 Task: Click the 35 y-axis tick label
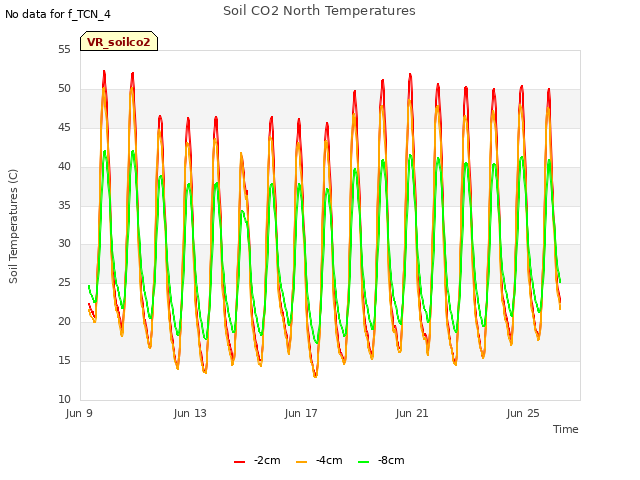click(64, 205)
